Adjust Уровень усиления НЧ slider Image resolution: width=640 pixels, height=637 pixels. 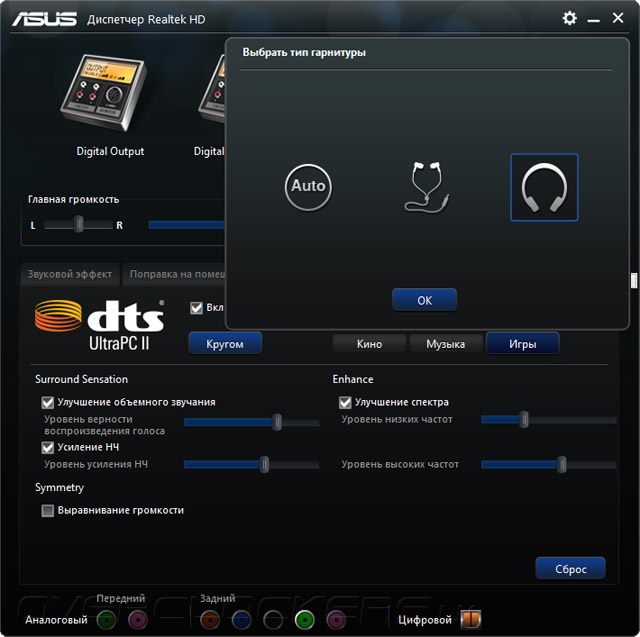pos(251,464)
